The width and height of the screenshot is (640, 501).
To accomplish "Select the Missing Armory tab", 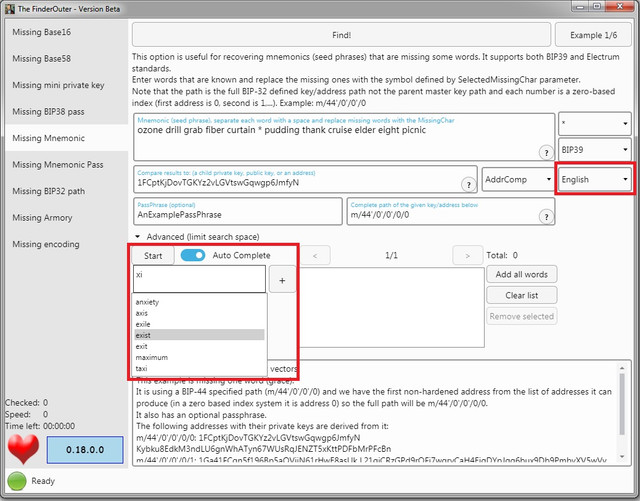I will pyautogui.click(x=67, y=218).
